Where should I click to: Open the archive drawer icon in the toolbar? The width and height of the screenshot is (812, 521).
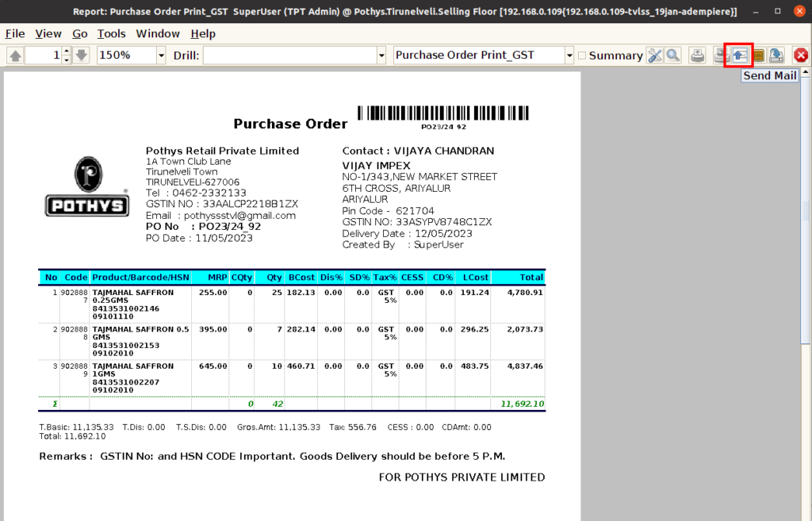(x=758, y=56)
